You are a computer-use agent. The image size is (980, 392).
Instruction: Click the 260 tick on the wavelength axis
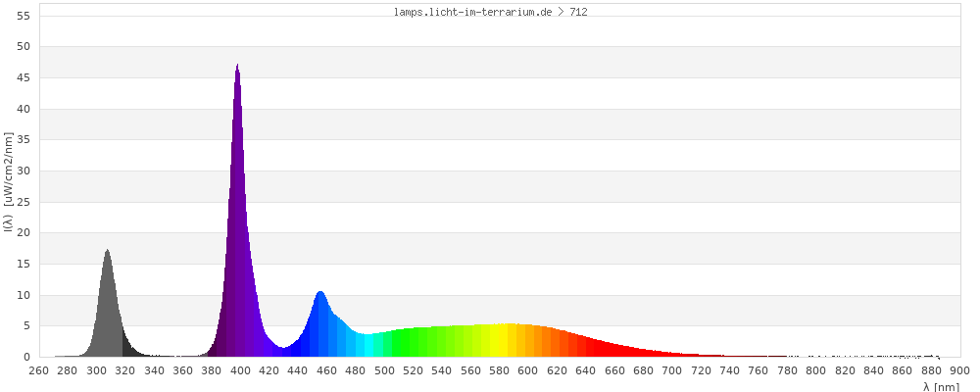[x=39, y=370]
